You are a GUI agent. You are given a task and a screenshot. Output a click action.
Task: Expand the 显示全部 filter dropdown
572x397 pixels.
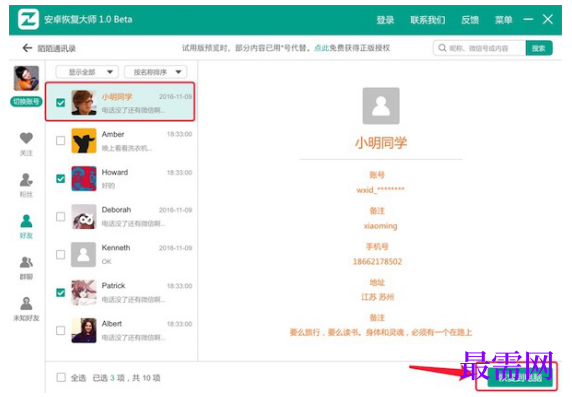[87, 72]
